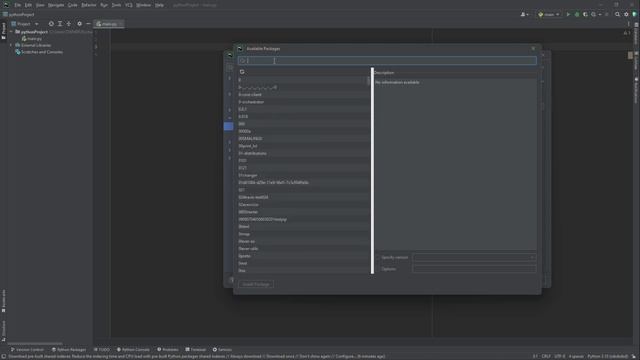Image resolution: width=640 pixels, height=360 pixels.
Task: Open the Python Console tool window
Action: (133, 350)
